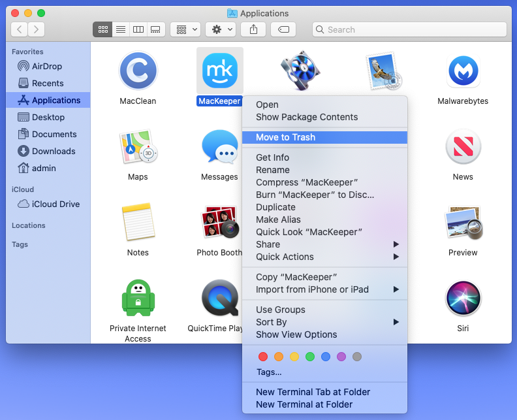Select the Malwarebytes app icon
The width and height of the screenshot is (517, 420).
[x=463, y=71]
